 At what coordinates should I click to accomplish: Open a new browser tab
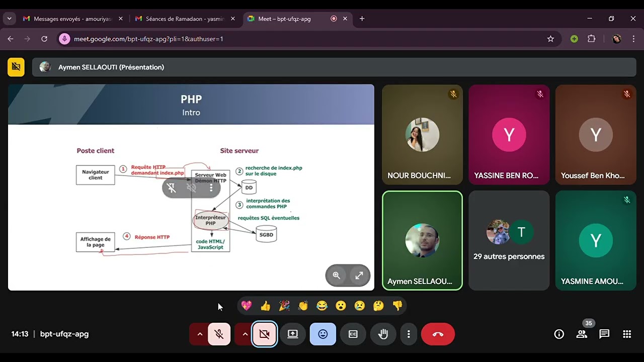[x=362, y=19]
